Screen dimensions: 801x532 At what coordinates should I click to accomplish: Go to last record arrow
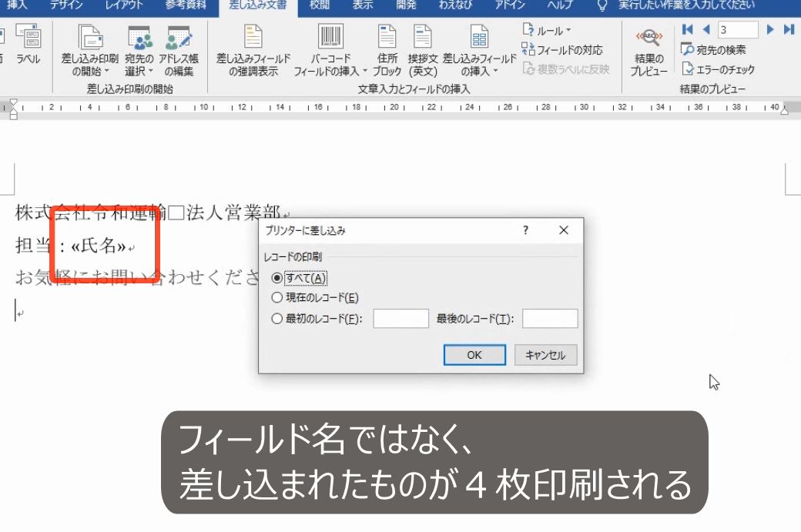[x=789, y=29]
